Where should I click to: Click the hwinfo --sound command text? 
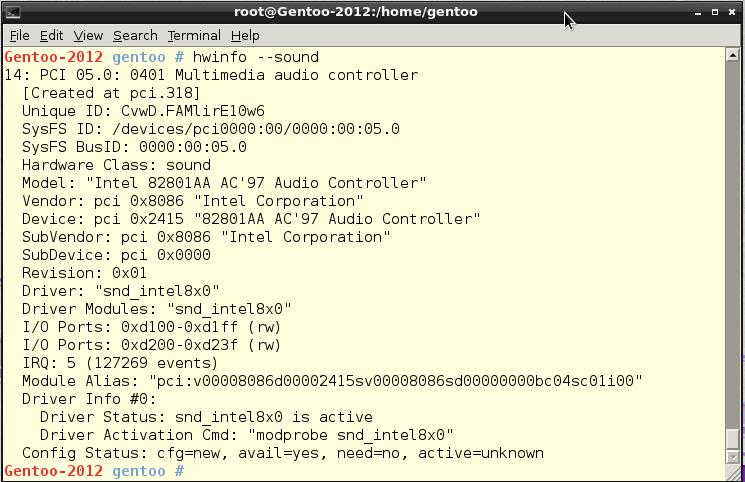tap(256, 57)
